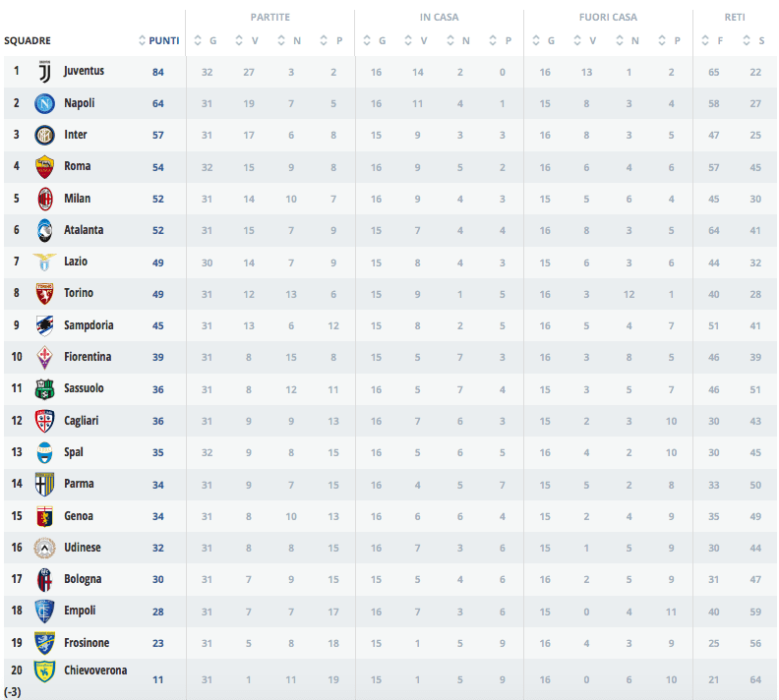Click the Atalanta club badge
The height and width of the screenshot is (700, 779).
click(x=44, y=230)
